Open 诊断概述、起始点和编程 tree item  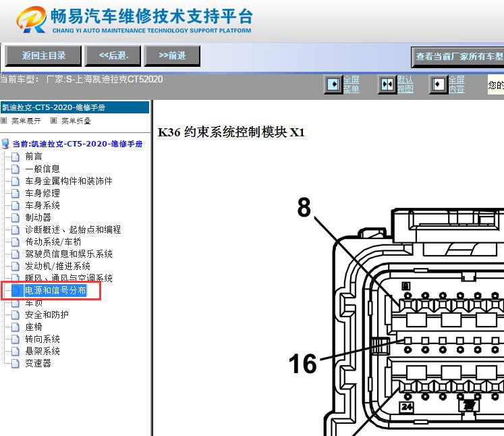(73, 229)
